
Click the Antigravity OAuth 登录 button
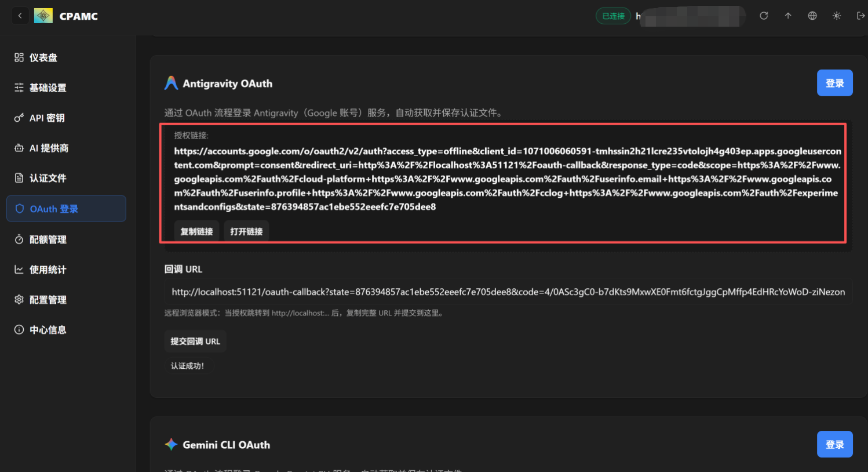pos(834,83)
